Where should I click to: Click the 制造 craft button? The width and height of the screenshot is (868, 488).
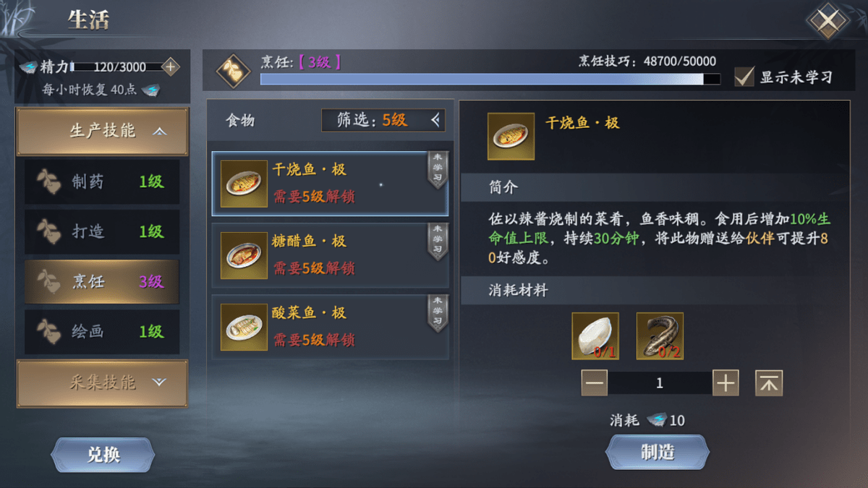click(x=657, y=453)
